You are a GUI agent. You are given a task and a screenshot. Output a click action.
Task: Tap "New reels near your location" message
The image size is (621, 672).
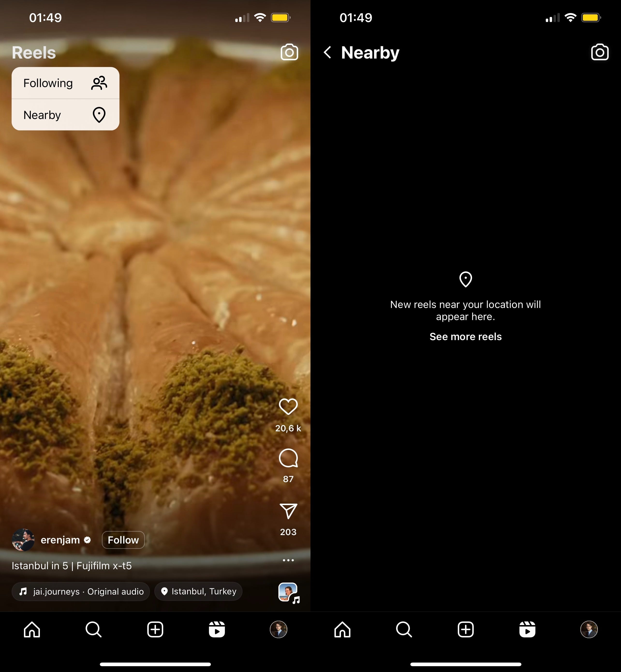[466, 310]
